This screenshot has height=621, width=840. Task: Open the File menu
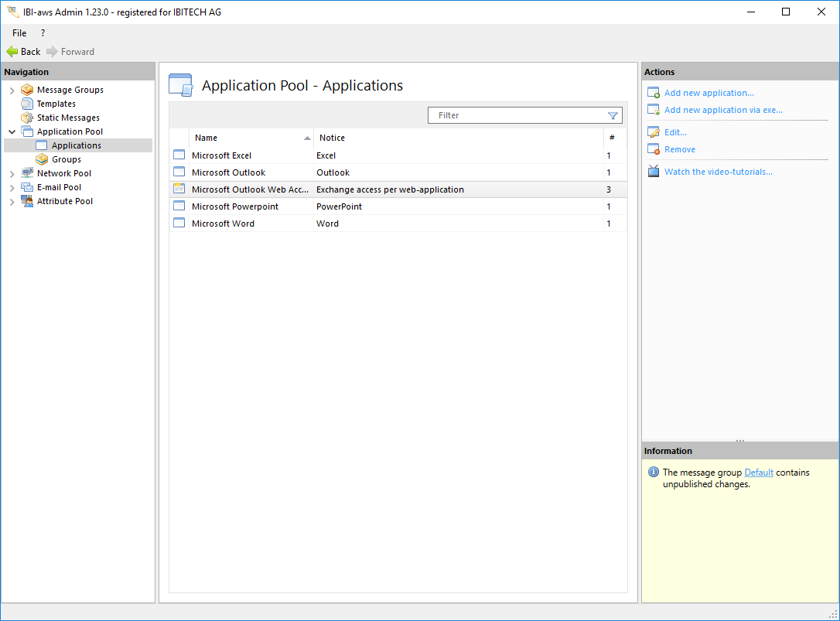(x=19, y=33)
